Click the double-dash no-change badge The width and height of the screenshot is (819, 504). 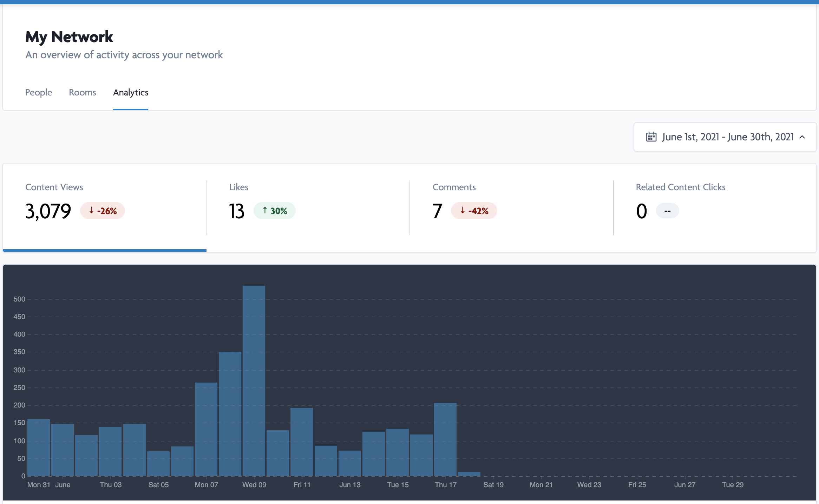667,211
